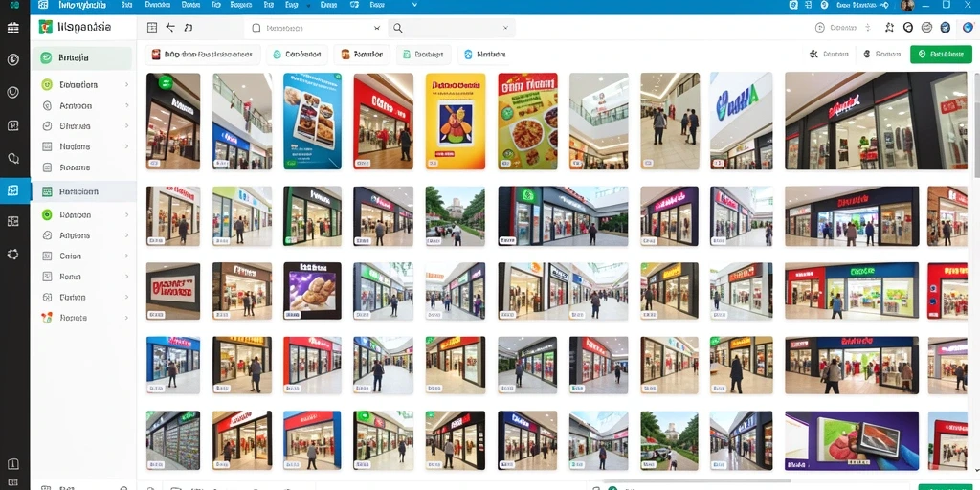Clear the search box with its X icon
This screenshot has width=980, height=490.
(x=505, y=28)
